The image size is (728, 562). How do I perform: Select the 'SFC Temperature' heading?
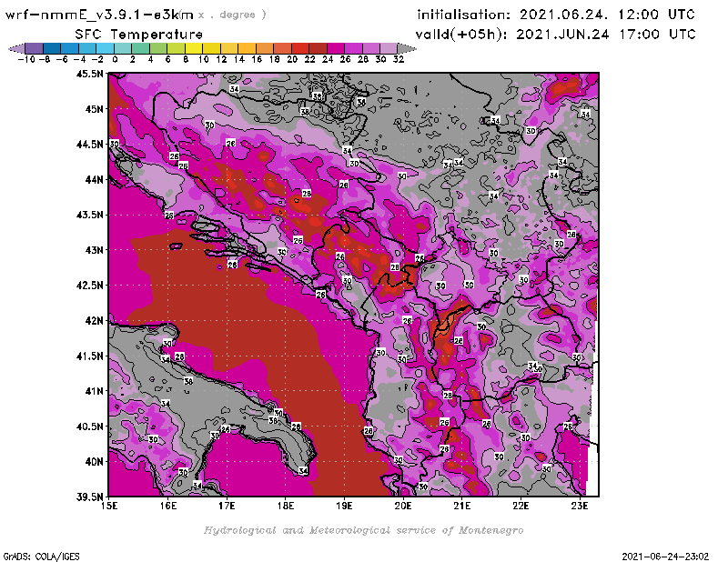[139, 35]
